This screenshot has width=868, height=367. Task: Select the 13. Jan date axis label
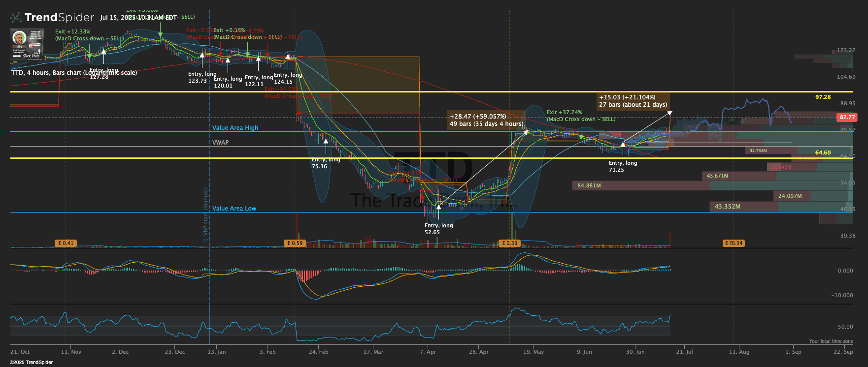click(x=216, y=352)
